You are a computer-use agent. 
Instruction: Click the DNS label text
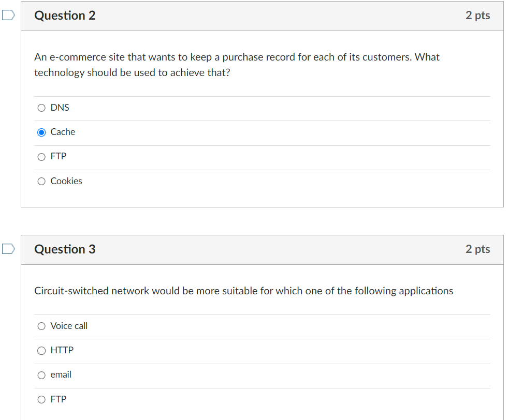click(x=60, y=108)
